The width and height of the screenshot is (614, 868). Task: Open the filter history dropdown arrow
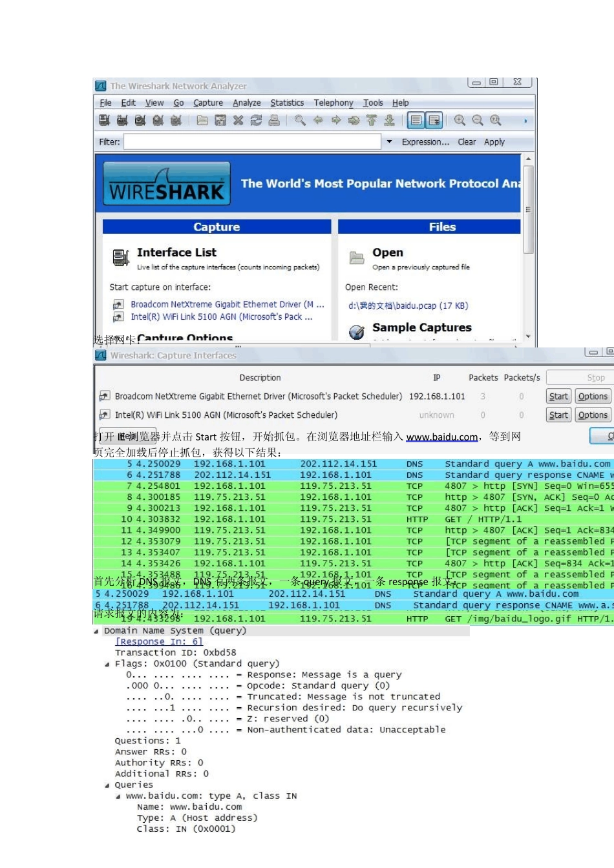[x=389, y=142]
